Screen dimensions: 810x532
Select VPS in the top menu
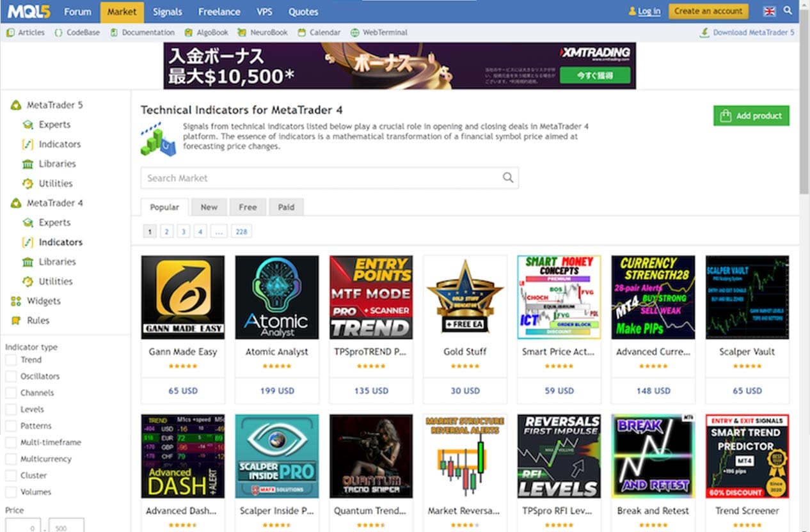pyautogui.click(x=264, y=12)
